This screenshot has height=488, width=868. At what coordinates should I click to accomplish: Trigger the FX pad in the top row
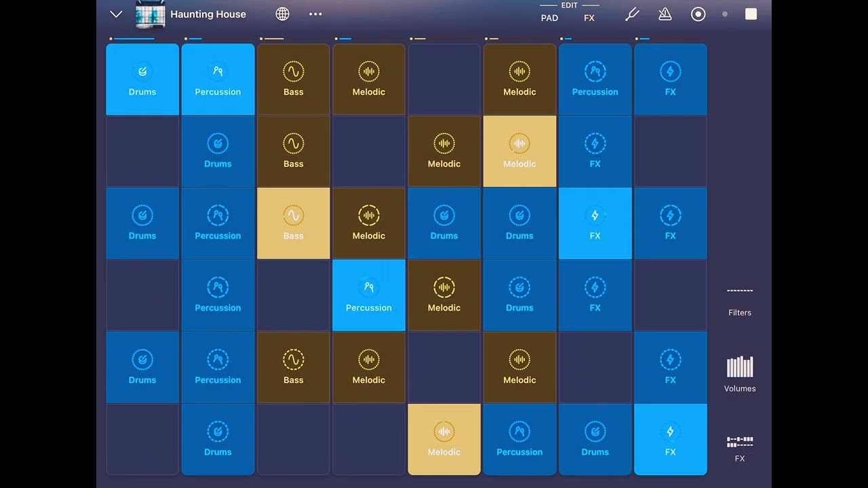coord(671,79)
